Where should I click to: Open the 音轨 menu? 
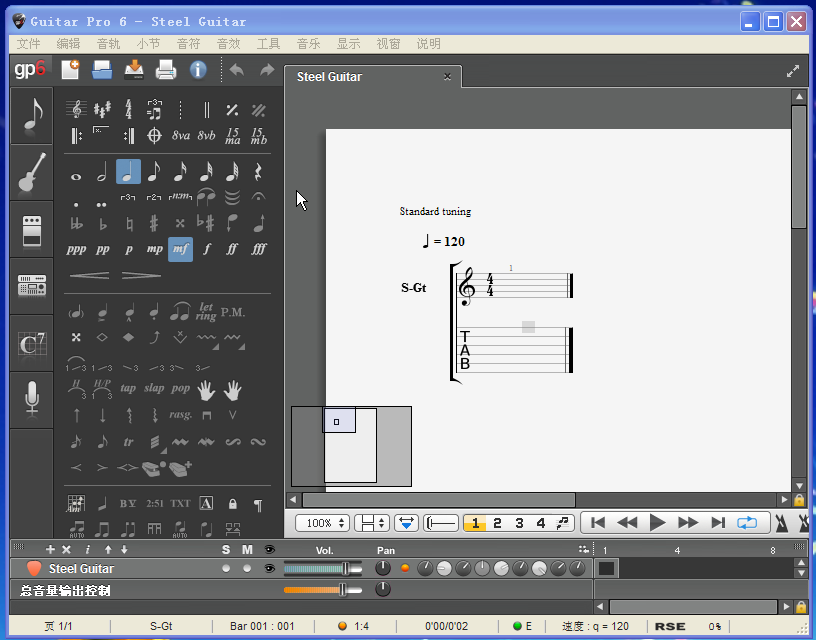(x=108, y=44)
